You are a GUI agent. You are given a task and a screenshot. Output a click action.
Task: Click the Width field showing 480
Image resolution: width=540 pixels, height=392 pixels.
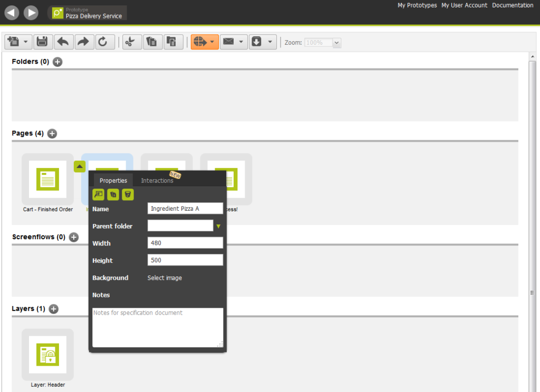pos(185,243)
